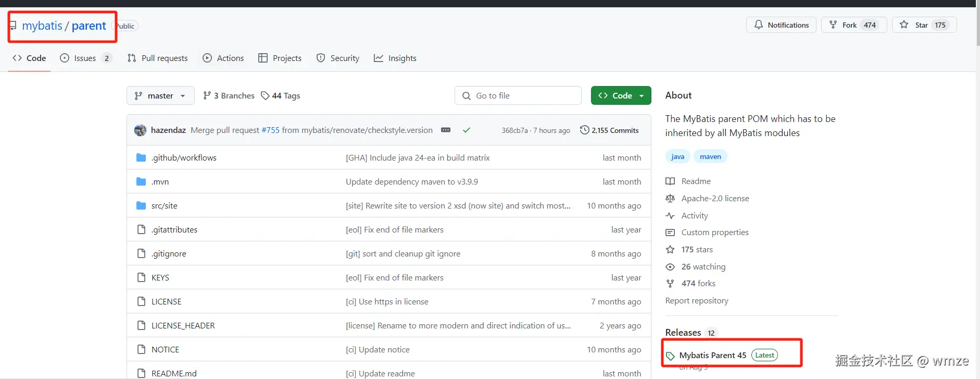Screen dimensions: 980x379
Task: Open the .github/workflows folder
Action: [184, 157]
